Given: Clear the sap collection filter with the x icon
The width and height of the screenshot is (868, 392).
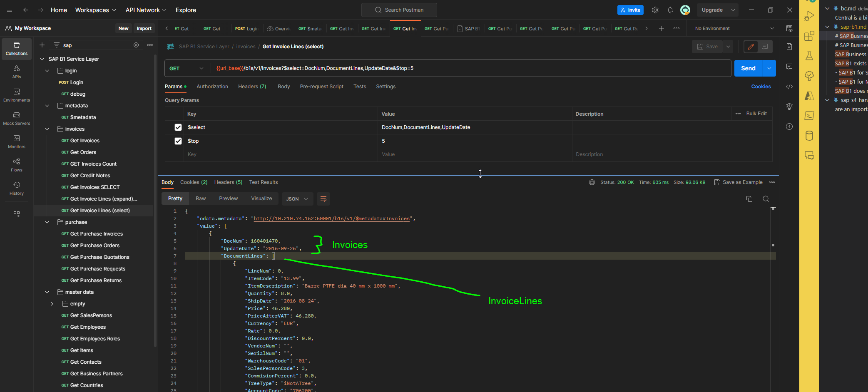Looking at the screenshot, I should click(136, 45).
